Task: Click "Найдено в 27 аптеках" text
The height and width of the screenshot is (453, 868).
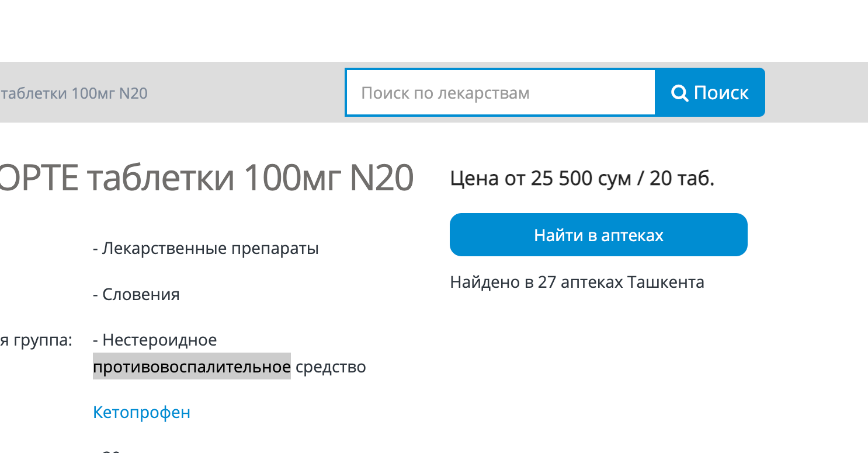Action: [x=536, y=283]
